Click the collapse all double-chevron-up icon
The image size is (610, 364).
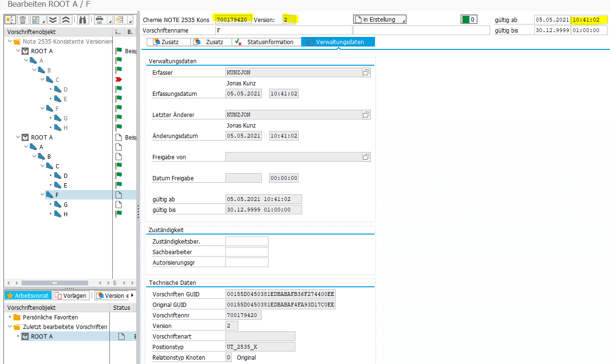(66, 20)
